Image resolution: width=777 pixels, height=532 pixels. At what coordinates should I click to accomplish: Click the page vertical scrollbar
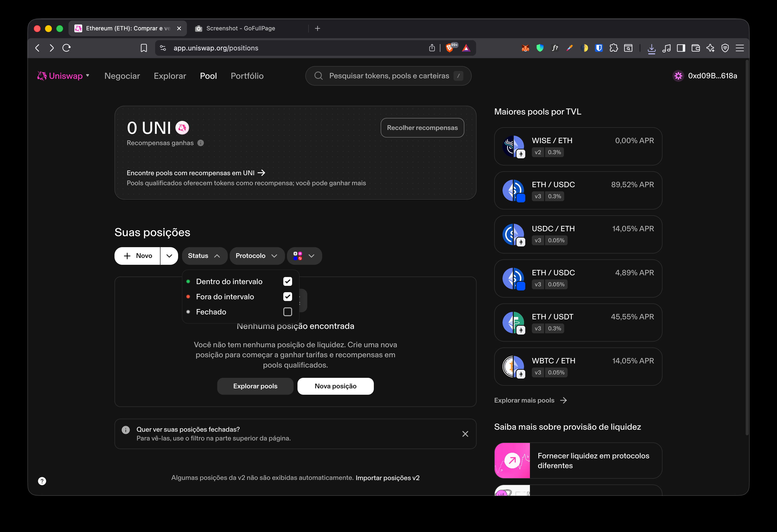pos(747,247)
